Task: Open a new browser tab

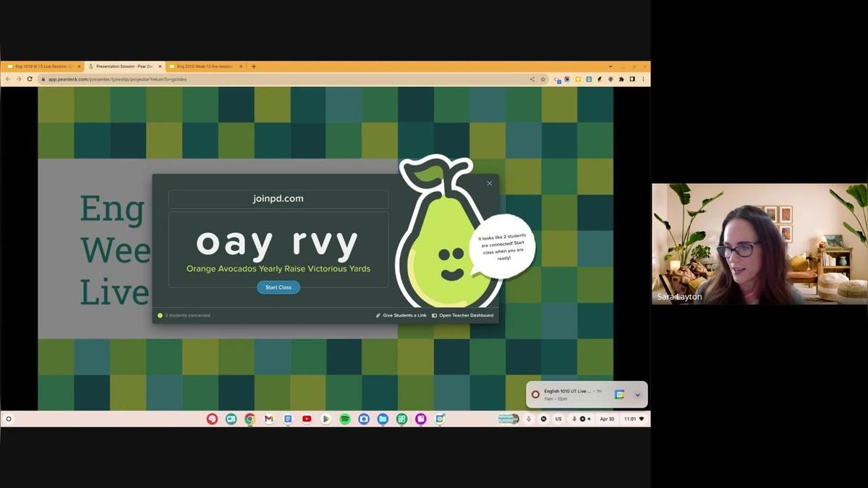Action: [254, 67]
